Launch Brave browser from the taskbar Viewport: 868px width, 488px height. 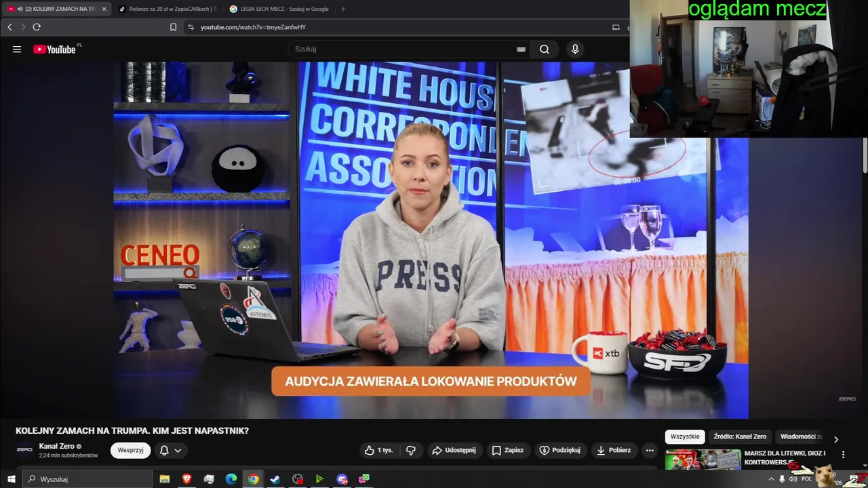tap(186, 479)
